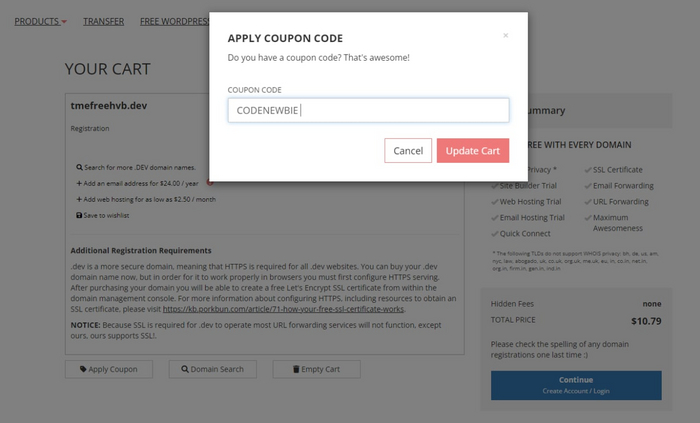Open the Free WordPress menu item
The width and height of the screenshot is (700, 423).
pos(173,20)
